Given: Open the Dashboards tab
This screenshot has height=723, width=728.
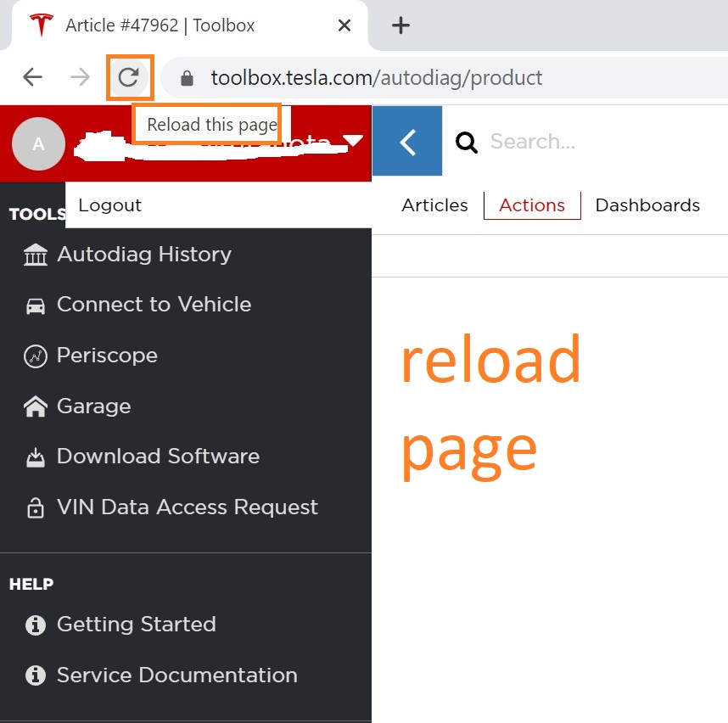Looking at the screenshot, I should tap(647, 205).
